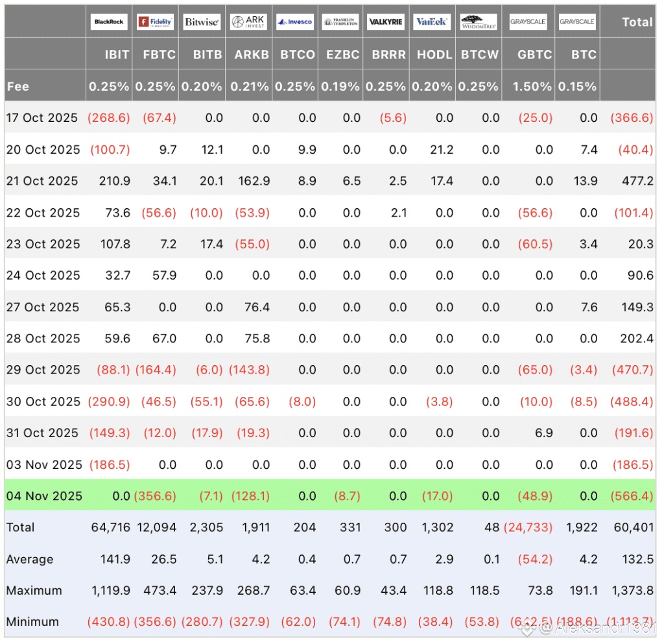The height and width of the screenshot is (644, 664).
Task: Click the WisdomTree logo
Action: coord(479,22)
